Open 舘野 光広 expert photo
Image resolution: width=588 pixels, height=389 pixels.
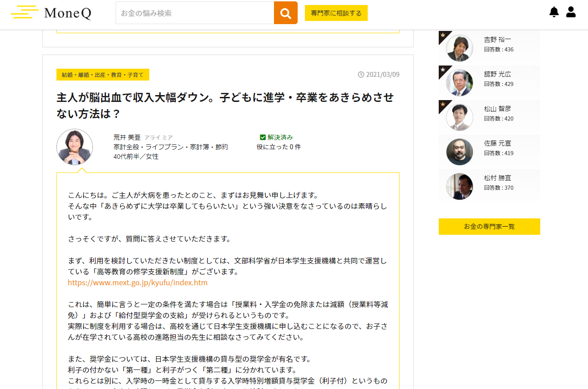click(460, 83)
